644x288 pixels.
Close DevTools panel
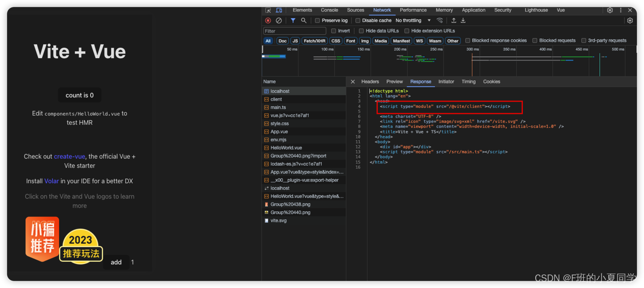click(x=630, y=10)
